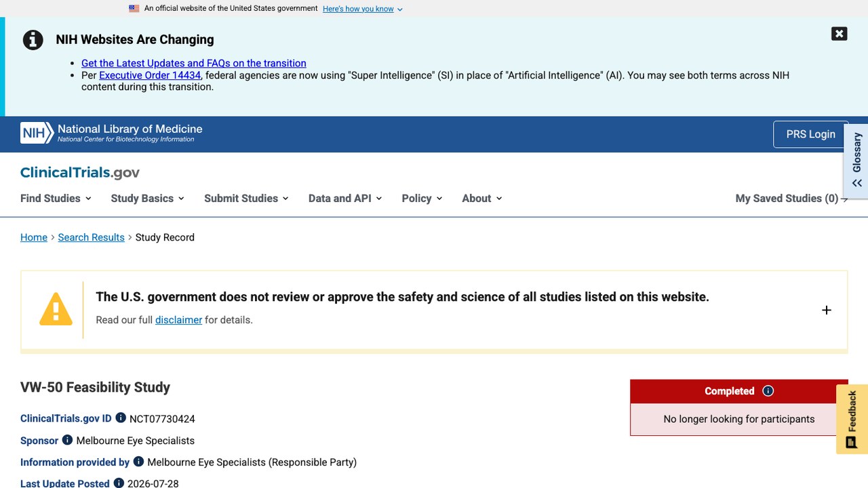Expand the disclaimer notice with plus icon
This screenshot has height=488, width=868.
point(826,310)
